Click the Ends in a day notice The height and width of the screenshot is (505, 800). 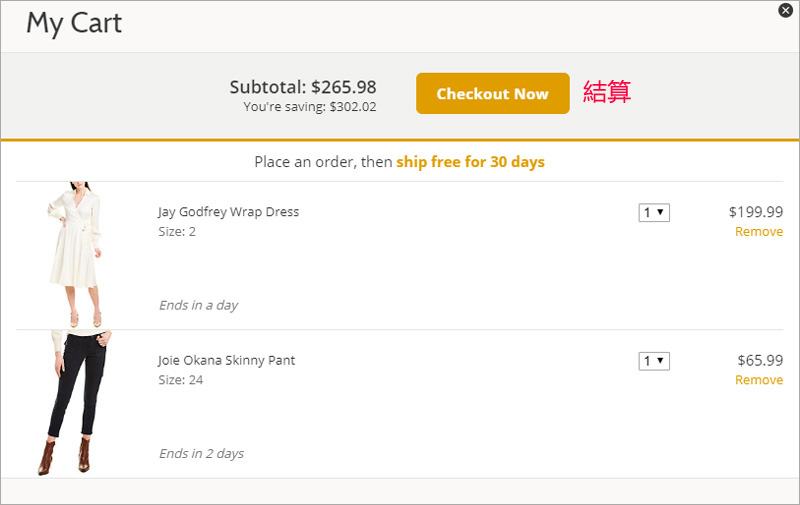click(198, 305)
